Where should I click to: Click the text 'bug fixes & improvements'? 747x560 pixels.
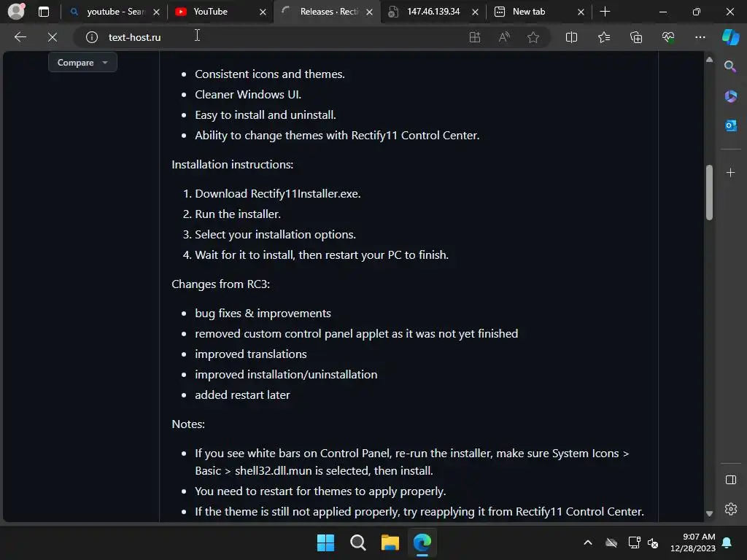pyautogui.click(x=263, y=314)
